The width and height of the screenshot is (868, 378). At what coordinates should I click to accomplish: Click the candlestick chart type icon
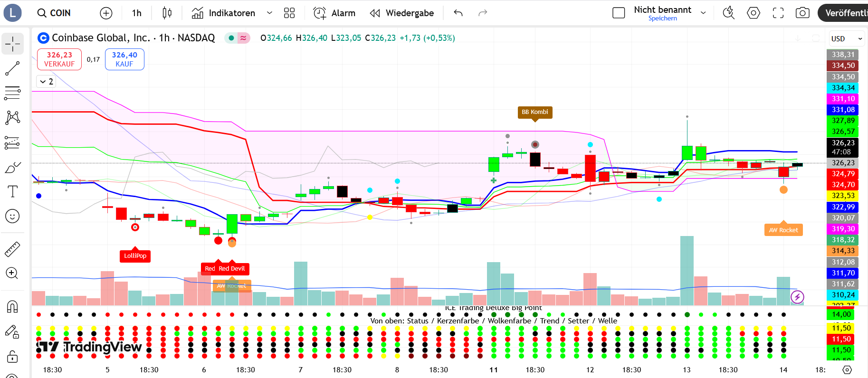167,13
